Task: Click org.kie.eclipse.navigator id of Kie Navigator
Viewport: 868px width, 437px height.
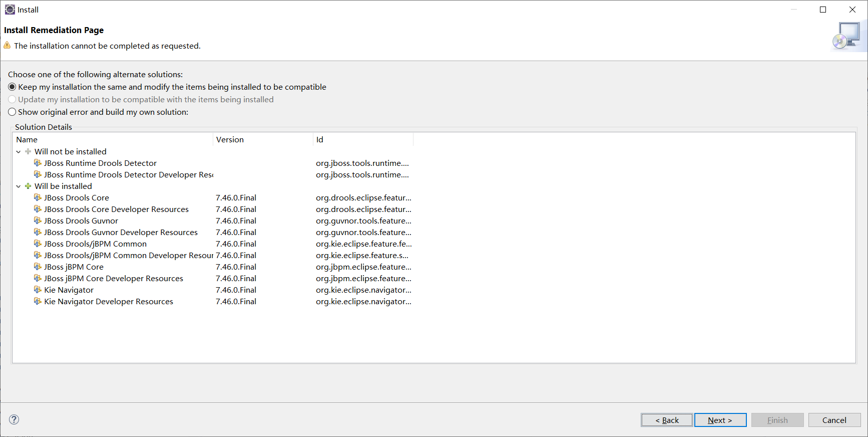Action: (363, 290)
